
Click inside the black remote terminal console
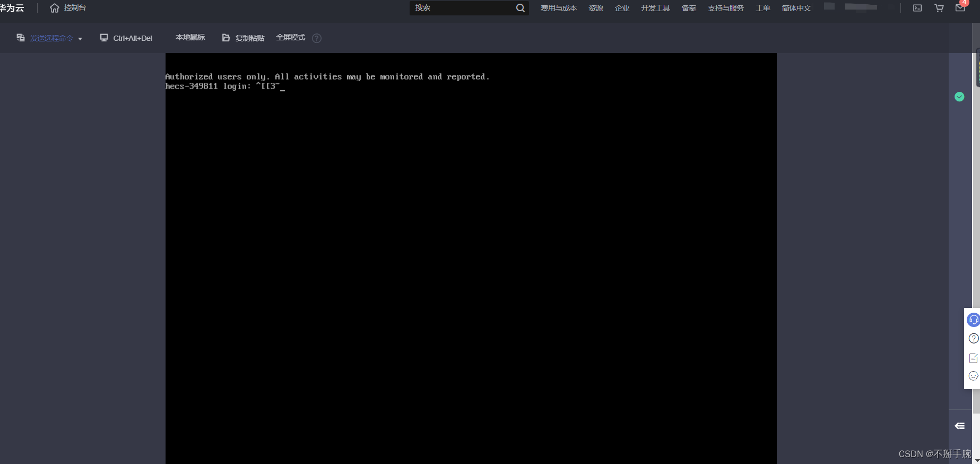tap(471, 259)
